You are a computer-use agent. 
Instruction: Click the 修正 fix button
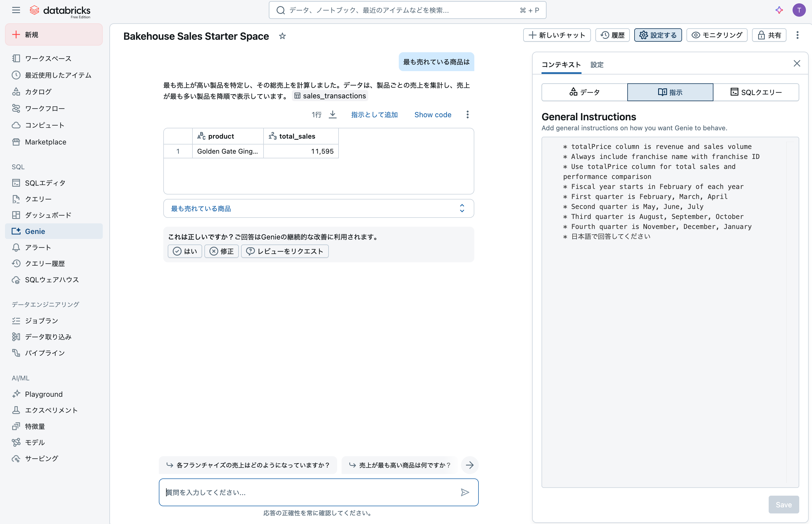click(x=221, y=251)
